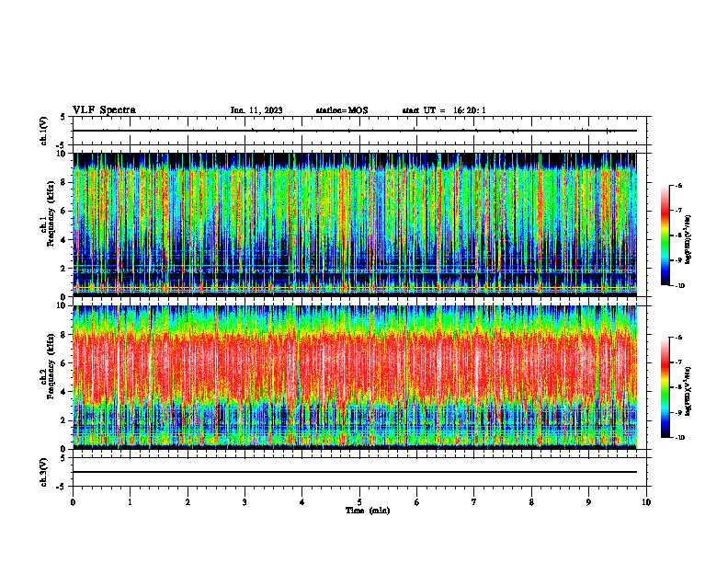728x563 pixels.
Task: Select the date text "Jan. 11, 2023"
Action: pos(256,110)
